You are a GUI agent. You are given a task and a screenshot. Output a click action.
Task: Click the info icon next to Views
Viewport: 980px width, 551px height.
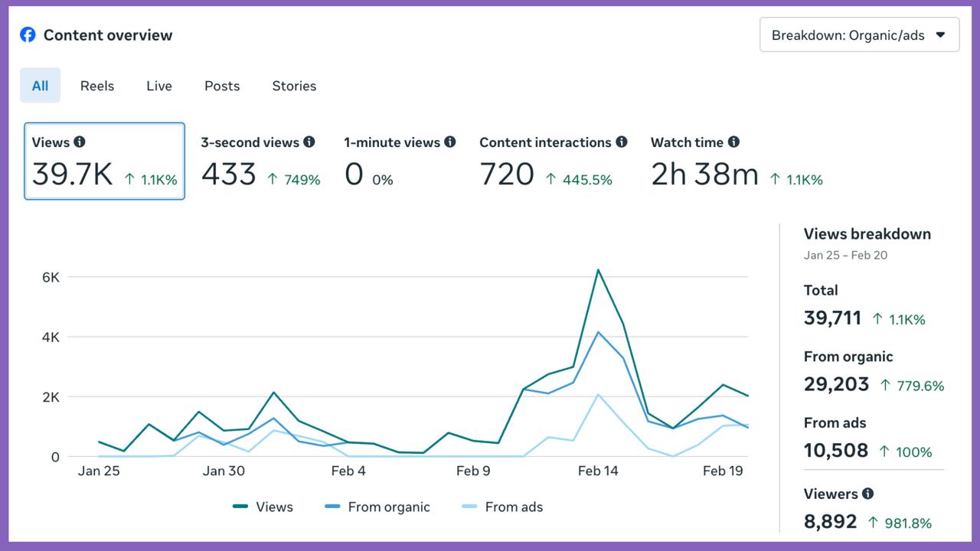[80, 142]
